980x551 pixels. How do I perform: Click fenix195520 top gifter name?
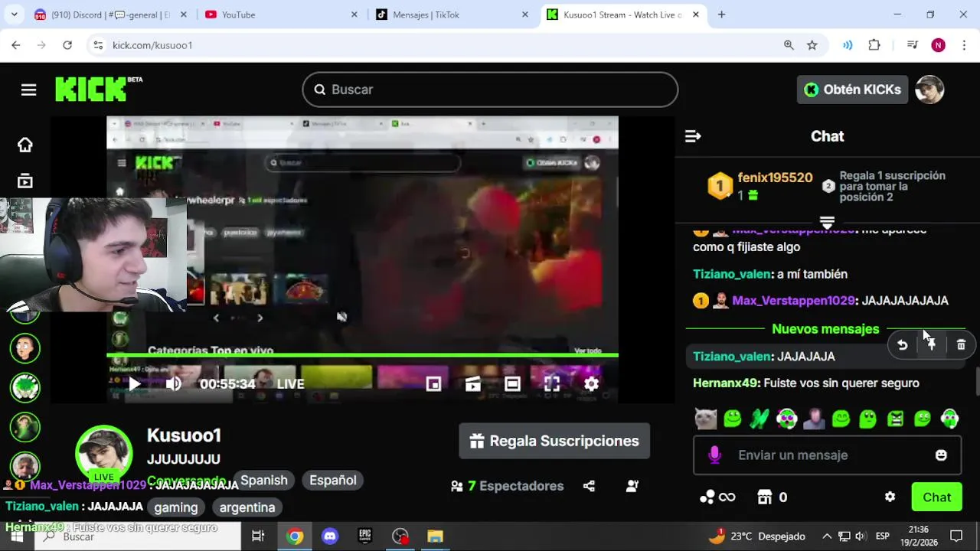tap(775, 178)
